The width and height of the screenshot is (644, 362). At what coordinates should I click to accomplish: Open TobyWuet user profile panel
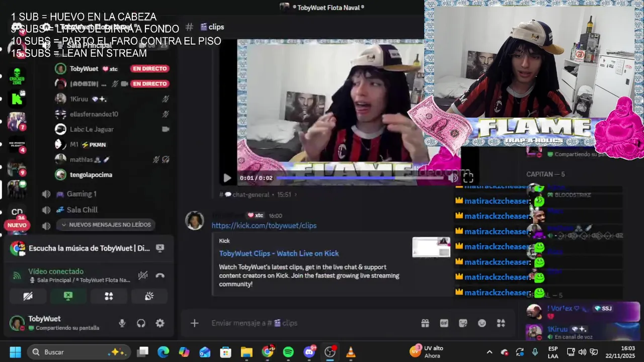55,323
